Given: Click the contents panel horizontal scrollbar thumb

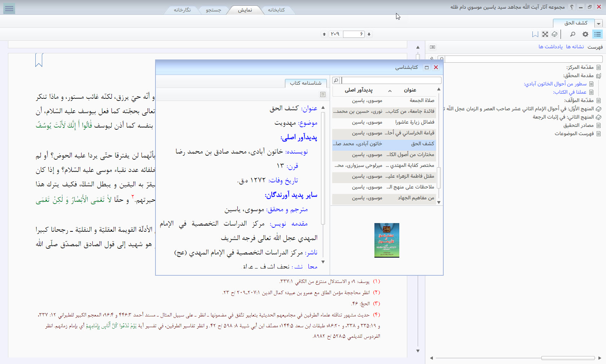Looking at the screenshot, I should point(568,358).
